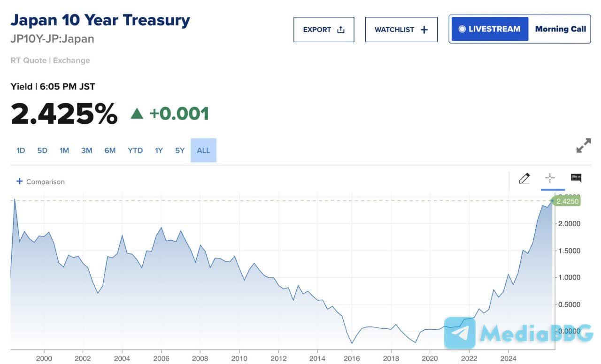Expand the chart to fullscreen
Image resolution: width=601 pixels, height=364 pixels.
tap(583, 145)
